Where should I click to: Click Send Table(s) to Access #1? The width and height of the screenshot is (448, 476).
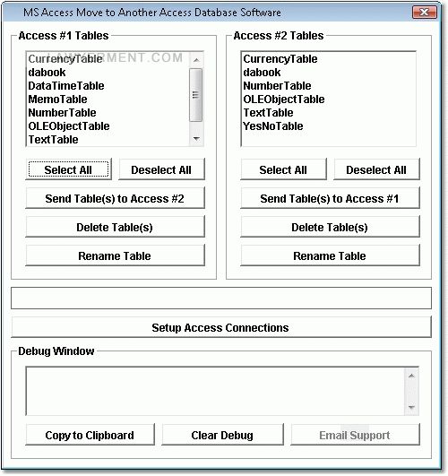[331, 198]
